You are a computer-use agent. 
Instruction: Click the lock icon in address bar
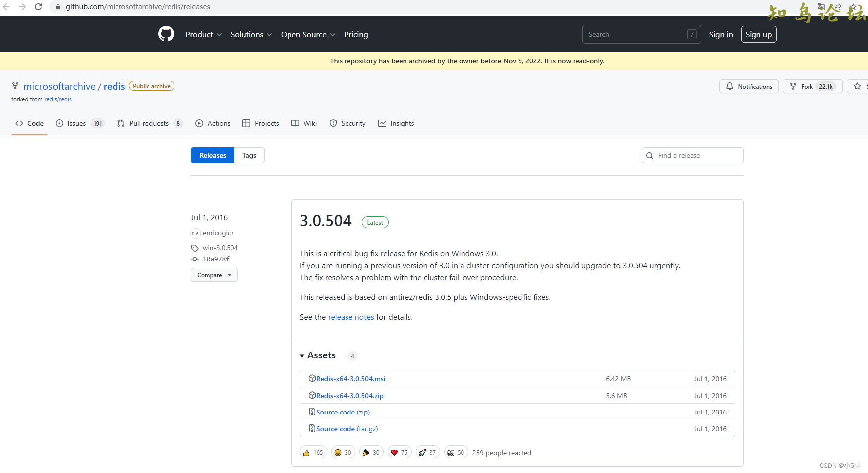pyautogui.click(x=58, y=7)
